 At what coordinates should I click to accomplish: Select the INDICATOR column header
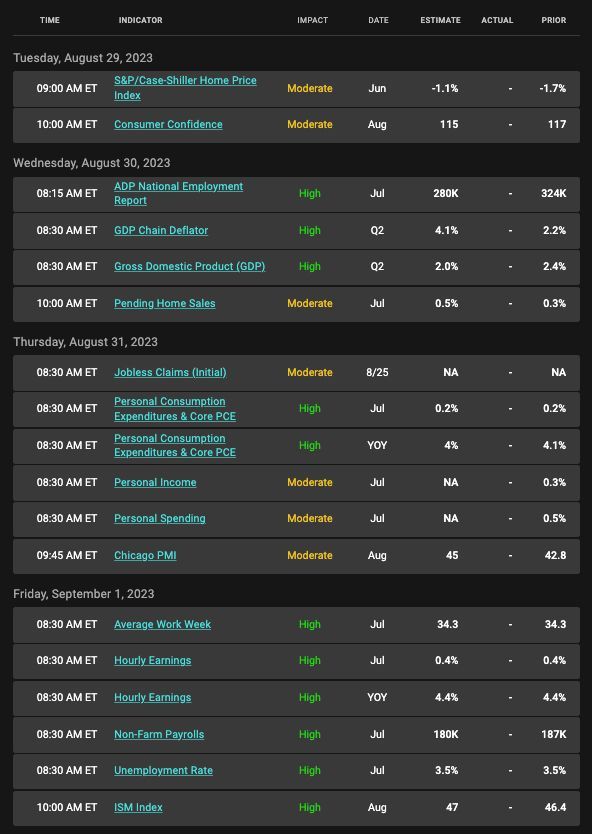point(140,20)
